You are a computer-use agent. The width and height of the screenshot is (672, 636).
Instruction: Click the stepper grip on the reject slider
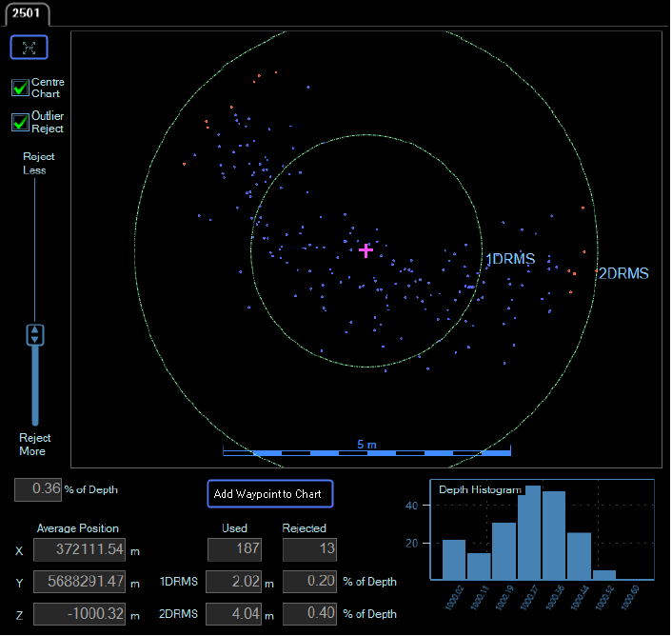35,335
